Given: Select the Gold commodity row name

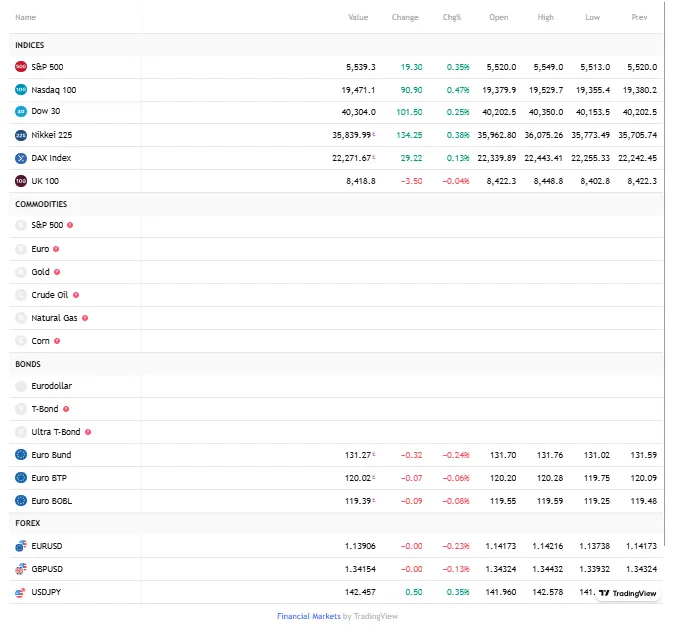Looking at the screenshot, I should [40, 272].
